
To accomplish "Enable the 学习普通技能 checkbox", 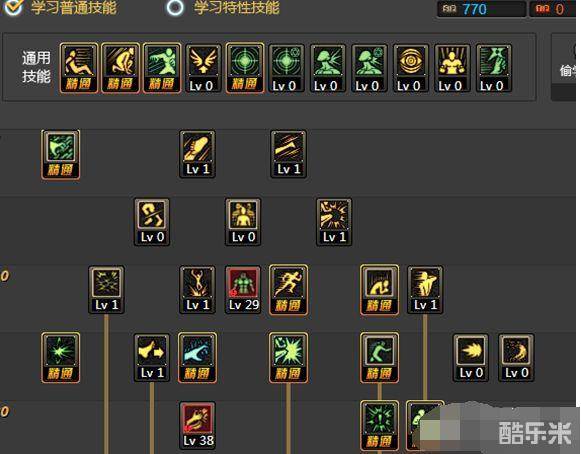I will [x=13, y=7].
